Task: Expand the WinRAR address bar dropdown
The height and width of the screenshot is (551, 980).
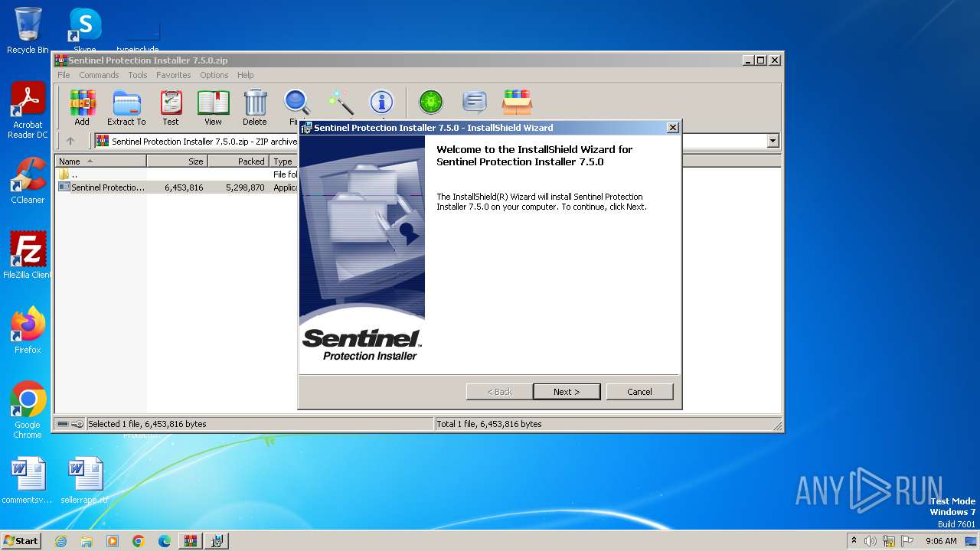Action: click(773, 141)
